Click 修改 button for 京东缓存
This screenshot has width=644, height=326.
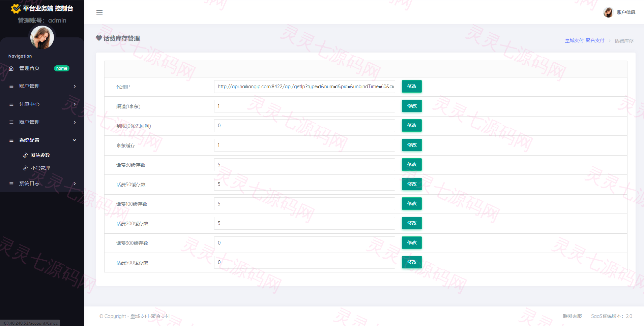pos(412,145)
